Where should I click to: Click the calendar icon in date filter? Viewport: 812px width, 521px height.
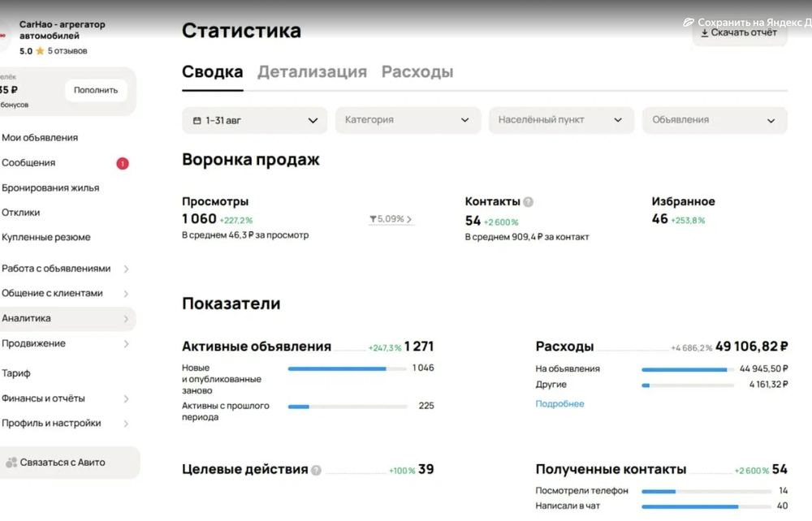click(197, 121)
